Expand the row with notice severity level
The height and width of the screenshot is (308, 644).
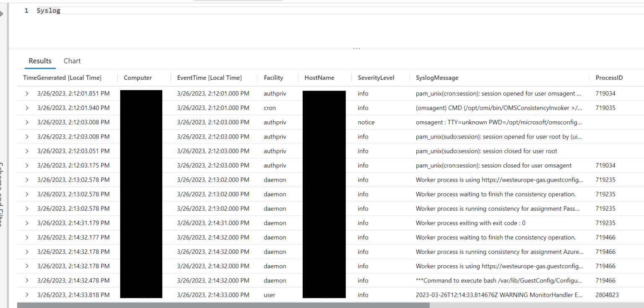pyautogui.click(x=26, y=122)
